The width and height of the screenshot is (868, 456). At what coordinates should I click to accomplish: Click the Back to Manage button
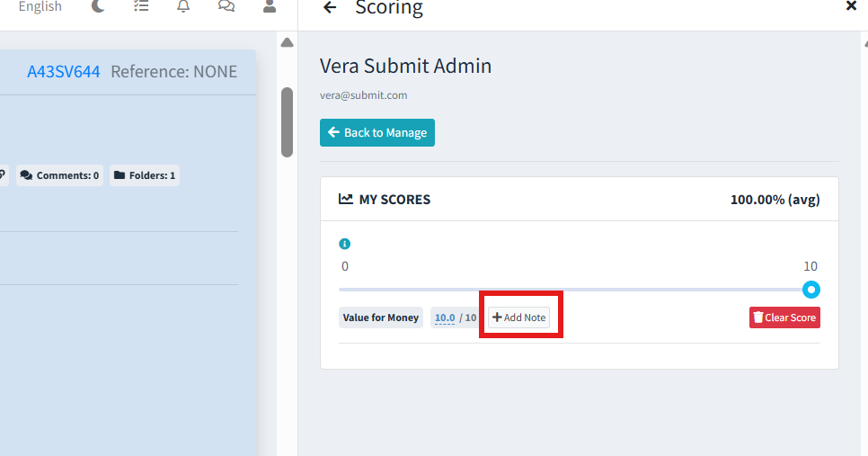click(377, 133)
